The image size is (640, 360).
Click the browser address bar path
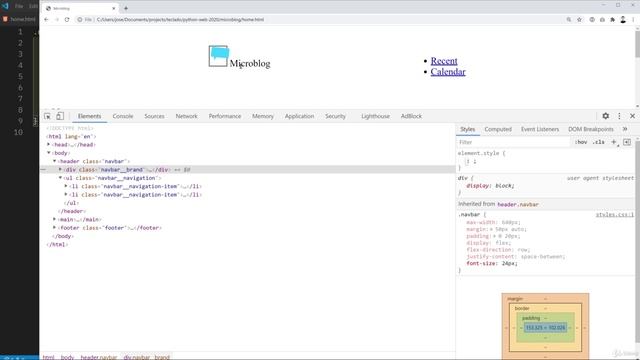tap(180, 20)
